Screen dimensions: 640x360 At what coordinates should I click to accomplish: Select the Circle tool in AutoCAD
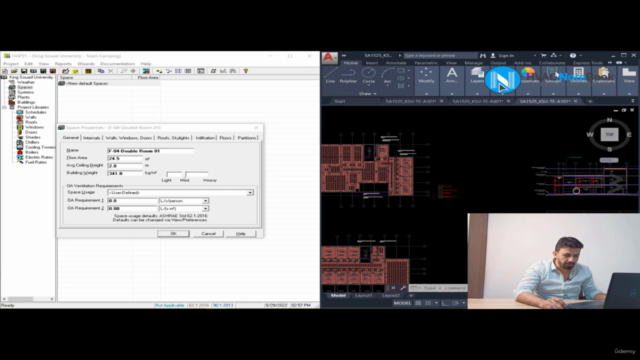click(x=369, y=76)
